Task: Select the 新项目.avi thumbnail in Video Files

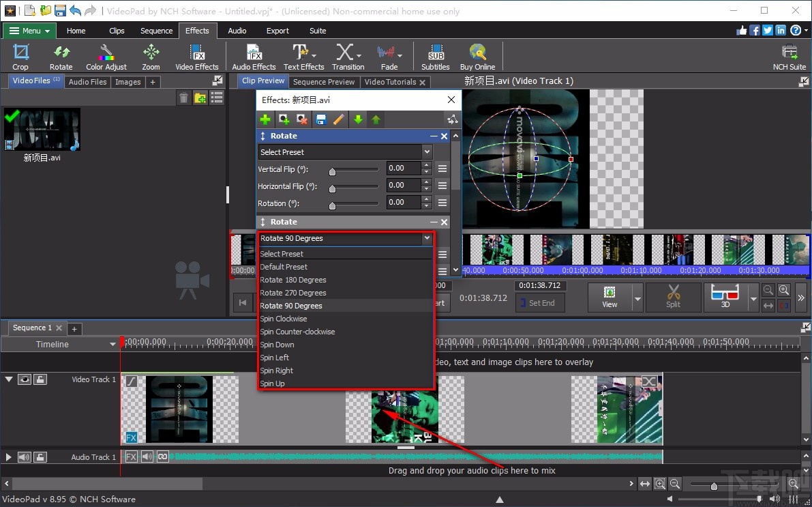Action: [42, 129]
